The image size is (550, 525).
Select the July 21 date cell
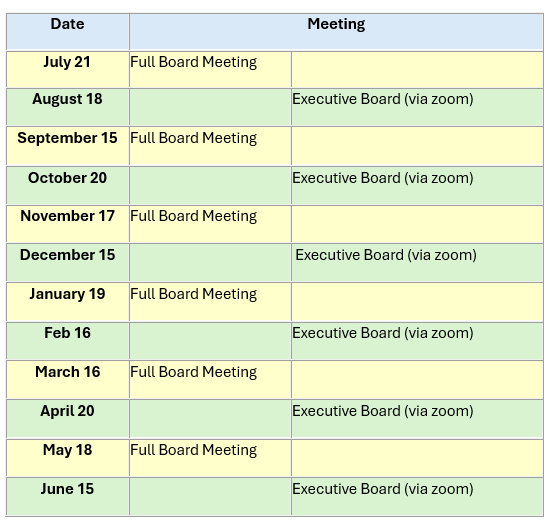(x=68, y=69)
